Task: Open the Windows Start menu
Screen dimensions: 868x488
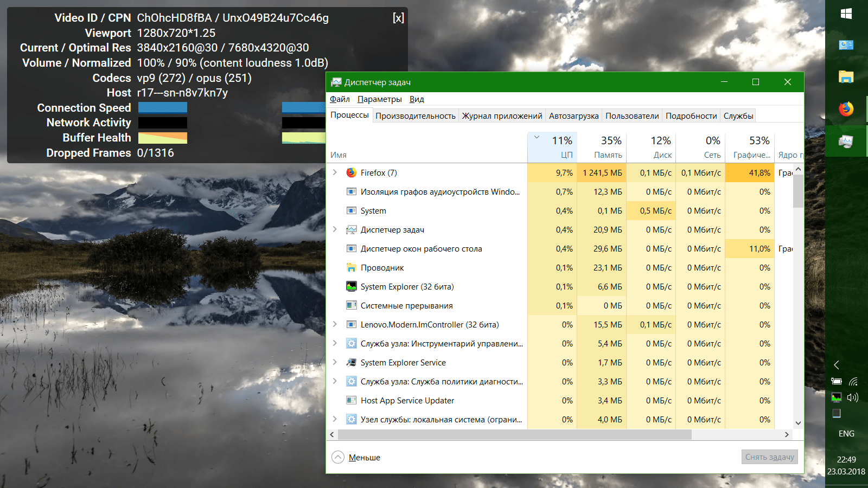Action: pyautogui.click(x=846, y=14)
